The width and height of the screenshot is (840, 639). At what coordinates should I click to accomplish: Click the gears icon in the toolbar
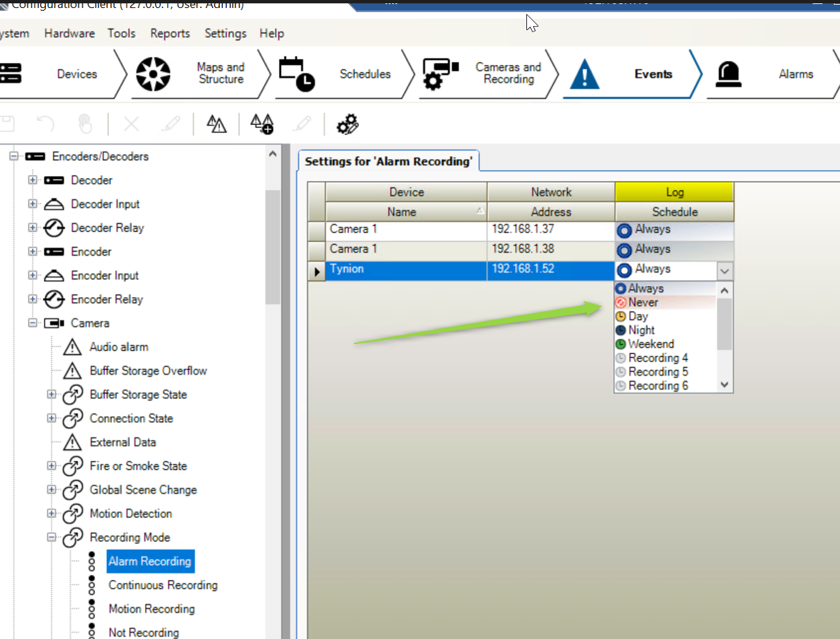point(347,124)
